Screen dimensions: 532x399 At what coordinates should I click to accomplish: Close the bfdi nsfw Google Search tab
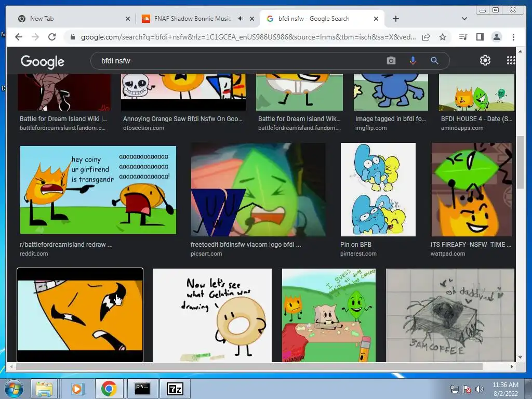coord(376,19)
